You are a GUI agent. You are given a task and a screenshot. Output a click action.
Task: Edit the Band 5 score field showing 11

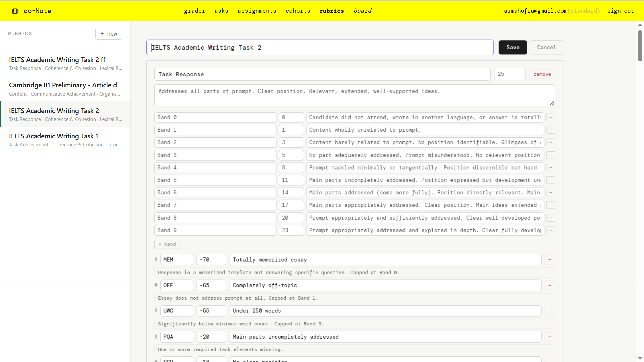coord(291,180)
